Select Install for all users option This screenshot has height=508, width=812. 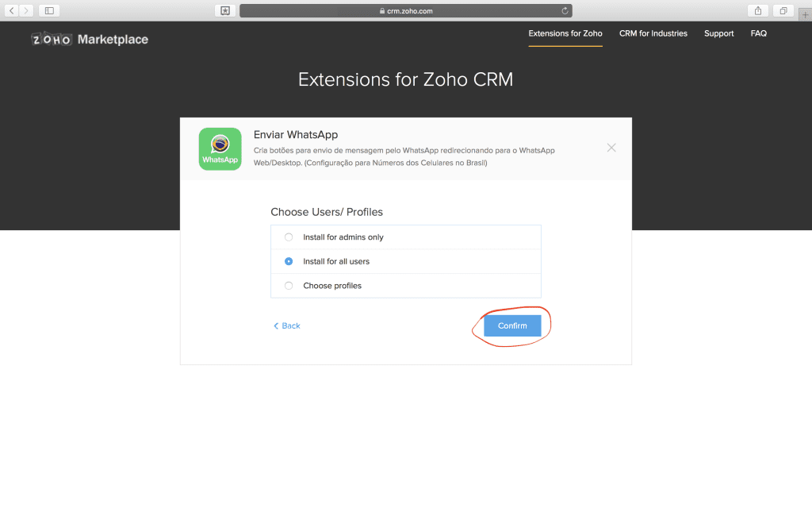click(289, 261)
